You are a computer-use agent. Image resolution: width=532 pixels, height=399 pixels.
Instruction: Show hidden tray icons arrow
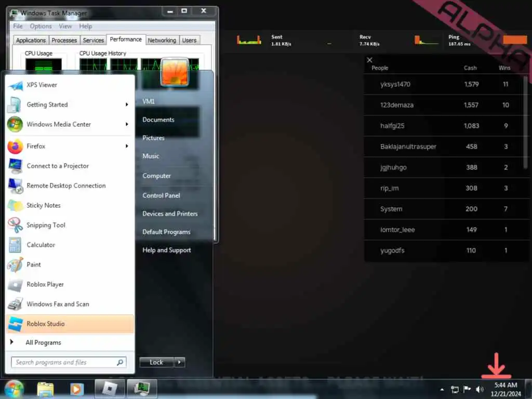click(x=442, y=389)
